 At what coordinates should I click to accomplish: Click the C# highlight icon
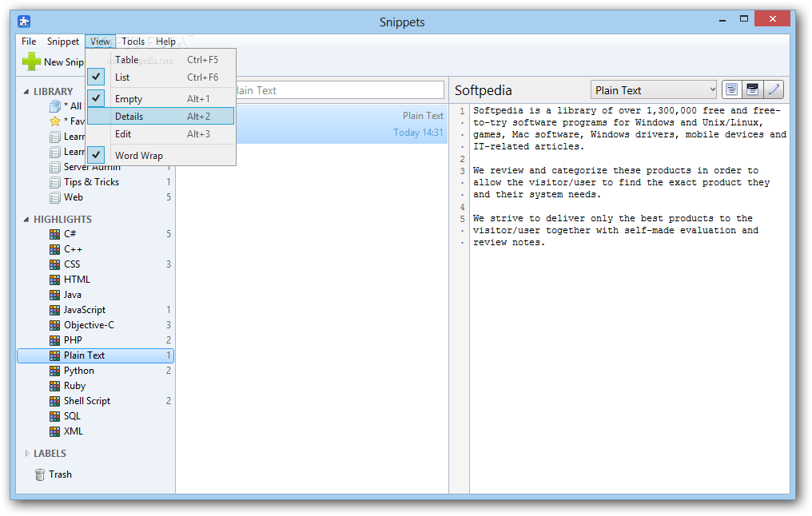[54, 234]
